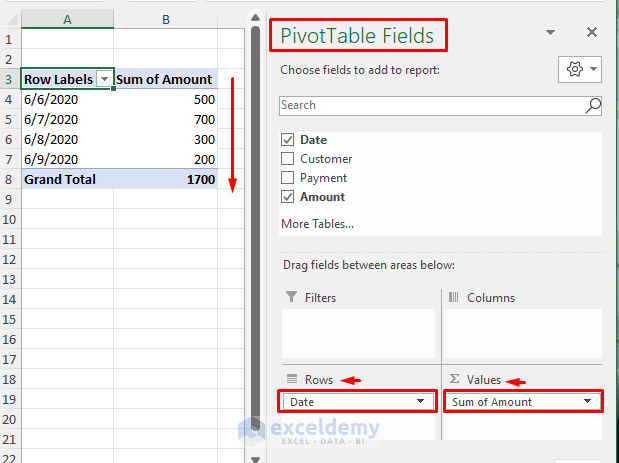Viewport: 619px width, 463px height.
Task: Close the PivotTable Fields pane
Action: [592, 32]
